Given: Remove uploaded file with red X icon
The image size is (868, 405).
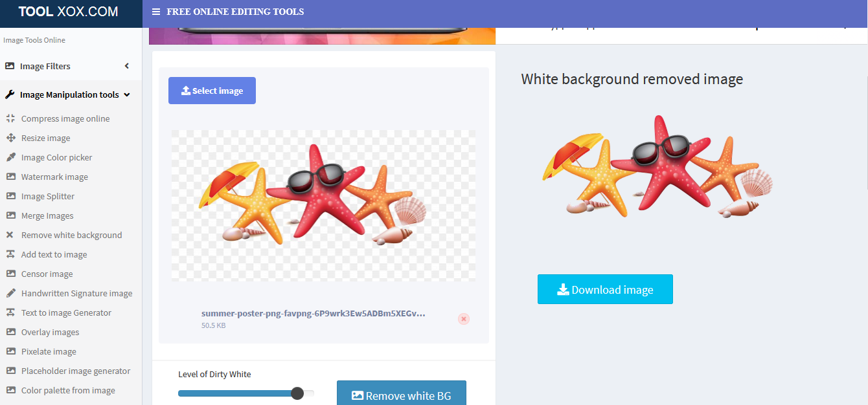Looking at the screenshot, I should point(463,319).
